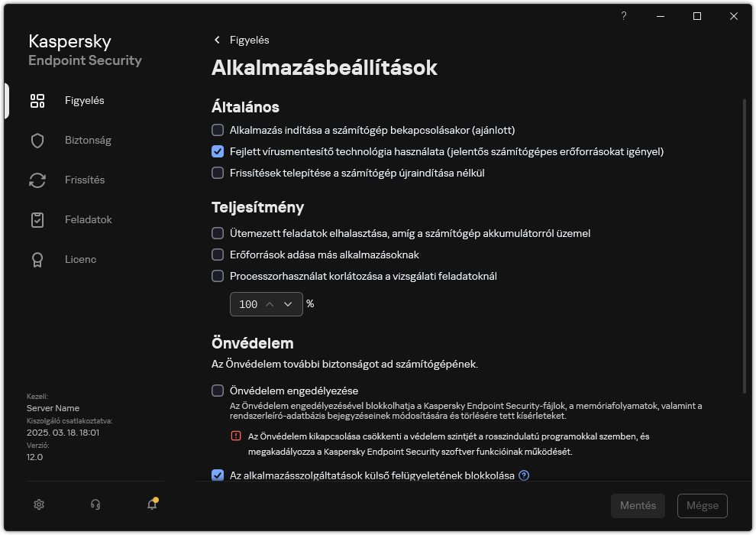Enable Önvédelem engedélyezése self-defense option
Screen dimensions: 756x535
[x=218, y=391]
